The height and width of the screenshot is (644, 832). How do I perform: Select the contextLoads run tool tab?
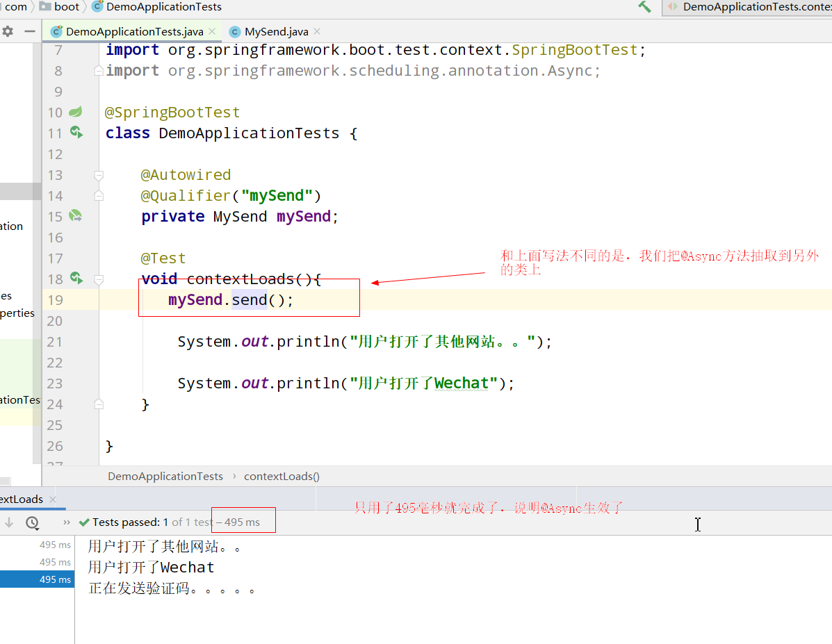[22, 499]
